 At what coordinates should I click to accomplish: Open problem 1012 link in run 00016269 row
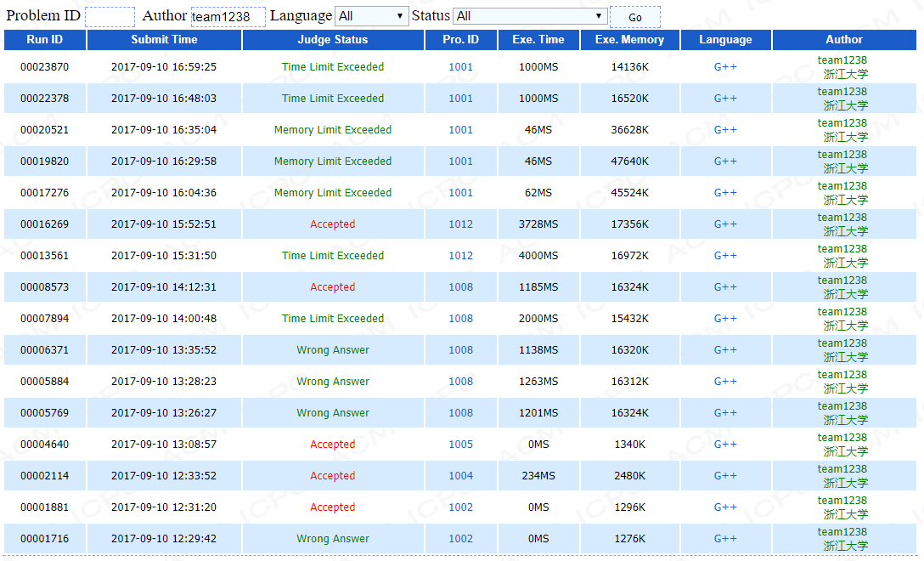[x=460, y=224]
